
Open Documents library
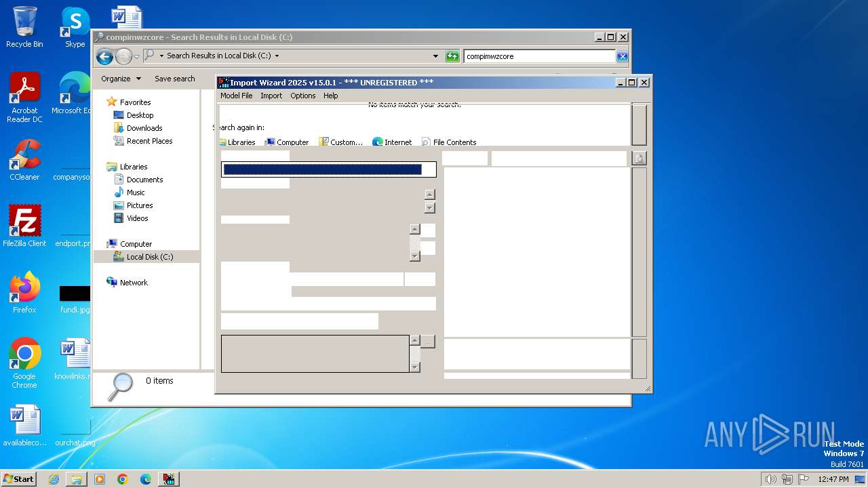(x=144, y=180)
